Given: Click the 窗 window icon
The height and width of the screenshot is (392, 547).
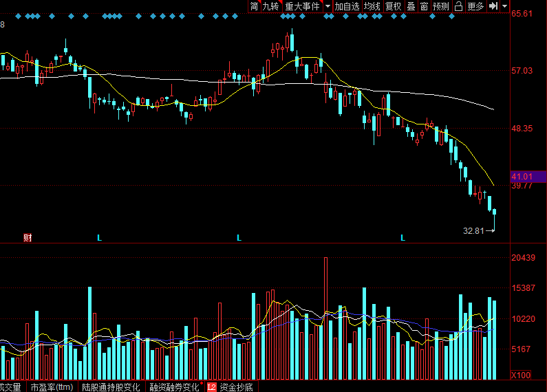Looking at the screenshot, I should (x=424, y=6).
